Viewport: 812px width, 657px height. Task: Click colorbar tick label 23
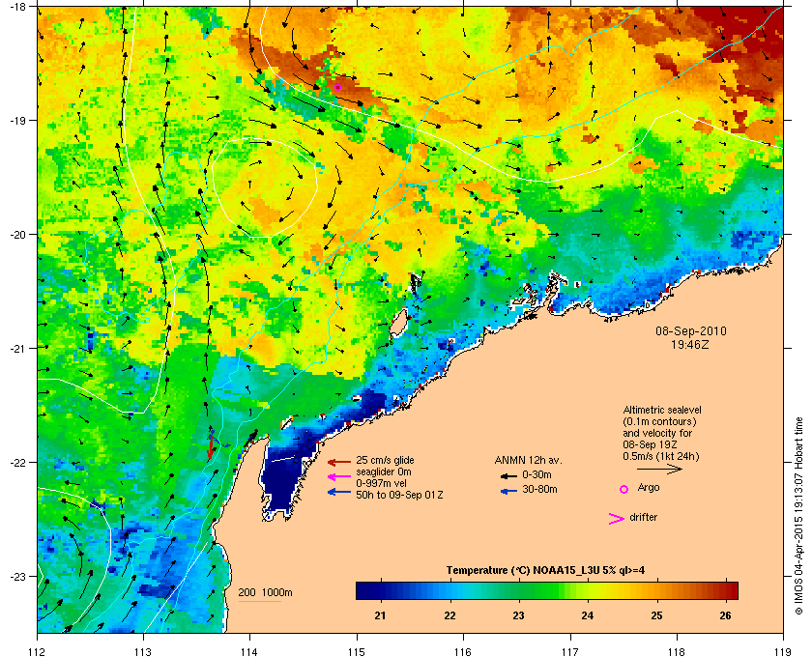pos(518,615)
